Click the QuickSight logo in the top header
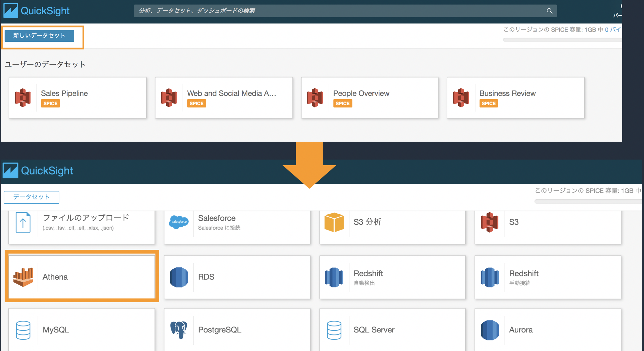This screenshot has height=351, width=644. pos(36,11)
